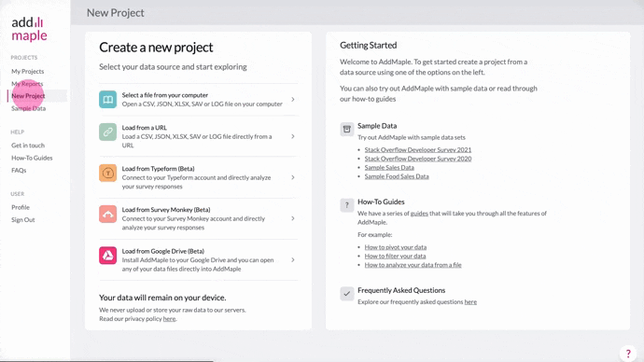Image resolution: width=644 pixels, height=362 pixels.
Task: Open How-To Guides in the sidebar
Action: click(x=32, y=158)
